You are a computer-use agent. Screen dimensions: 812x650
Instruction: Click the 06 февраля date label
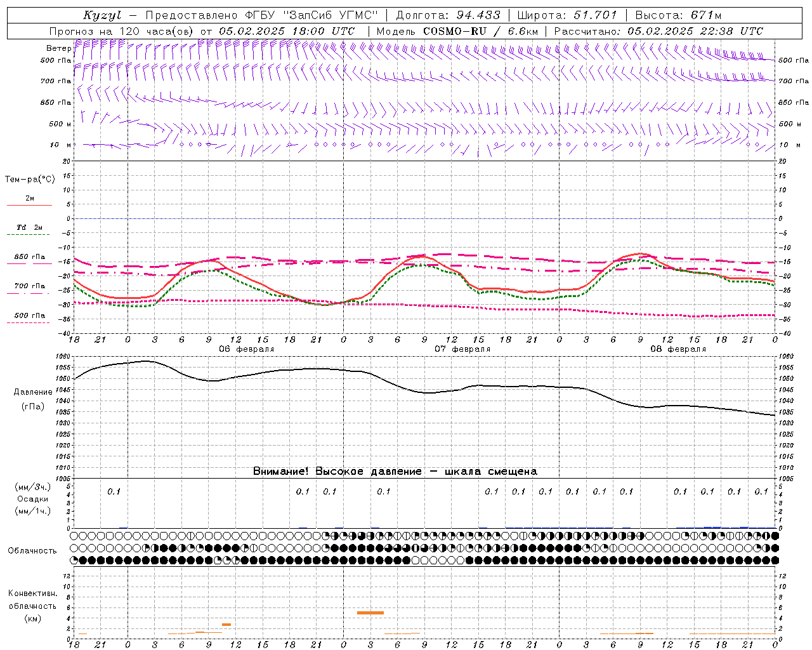tap(247, 349)
